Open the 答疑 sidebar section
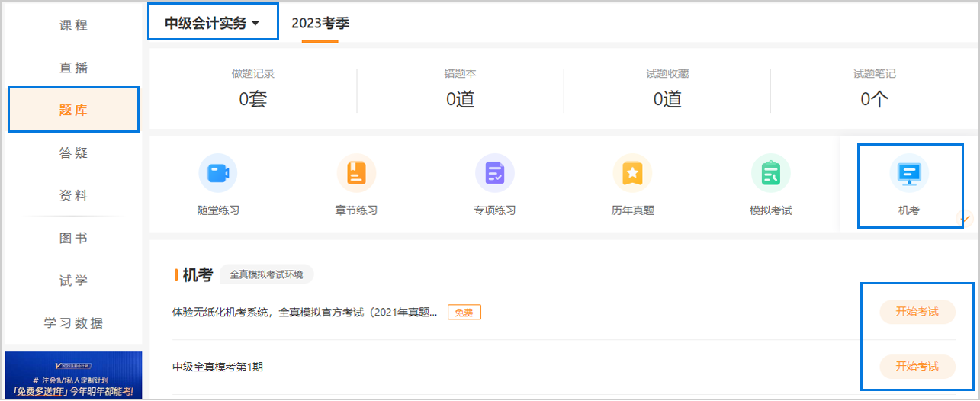 73,153
